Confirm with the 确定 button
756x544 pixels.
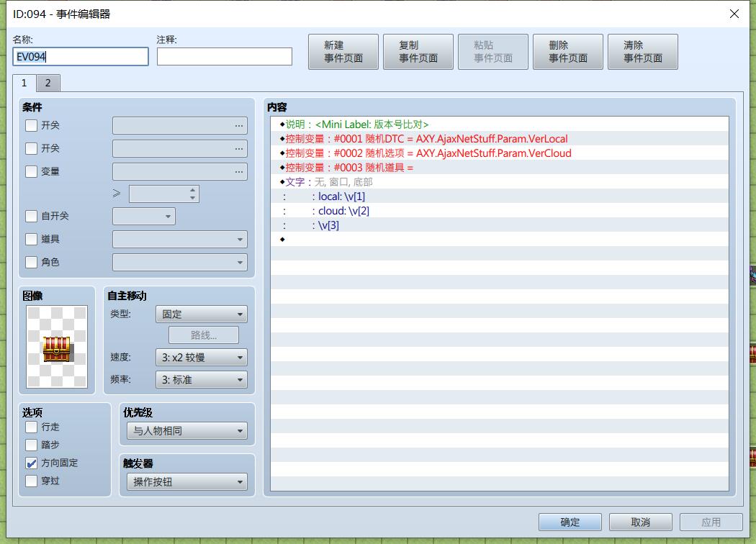570,522
